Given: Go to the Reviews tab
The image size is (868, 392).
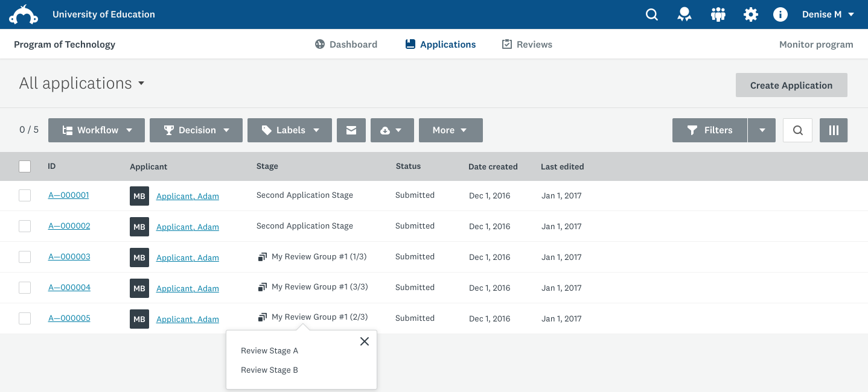Looking at the screenshot, I should coord(527,45).
